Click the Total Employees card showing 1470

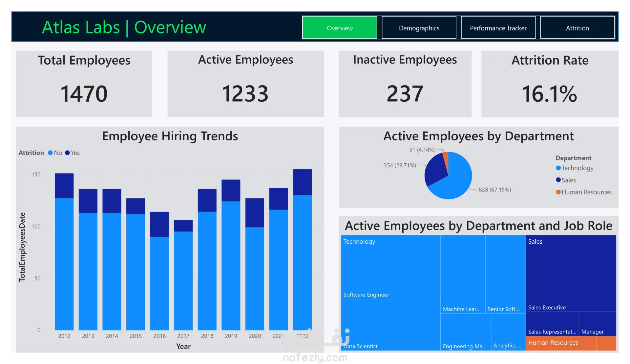(84, 84)
